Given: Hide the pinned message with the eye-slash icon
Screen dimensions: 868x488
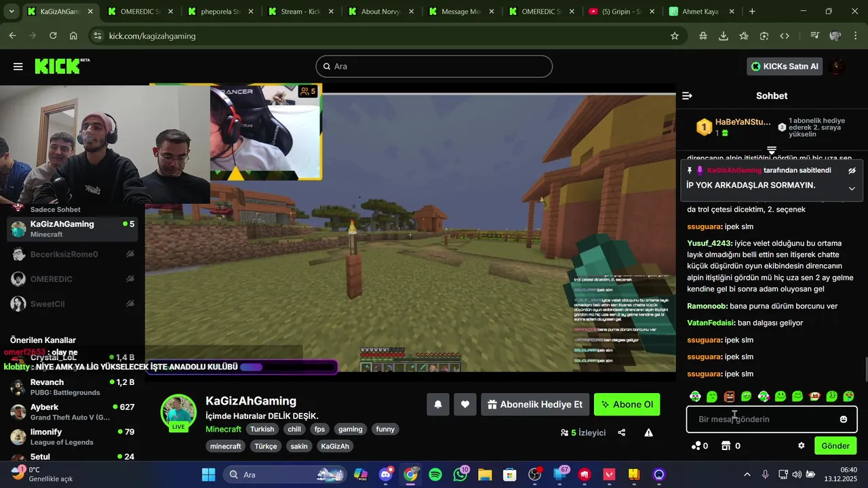Looking at the screenshot, I should pos(852,170).
